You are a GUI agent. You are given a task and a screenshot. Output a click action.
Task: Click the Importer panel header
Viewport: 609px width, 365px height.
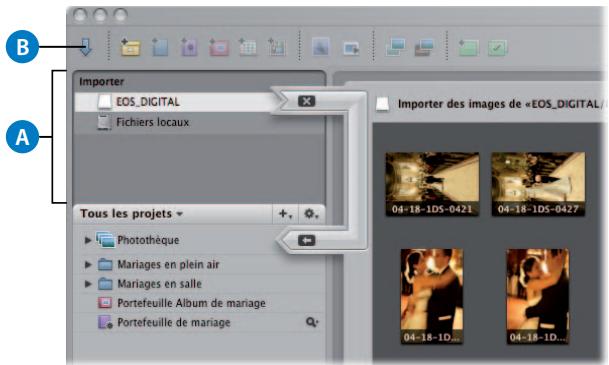pyautogui.click(x=102, y=82)
